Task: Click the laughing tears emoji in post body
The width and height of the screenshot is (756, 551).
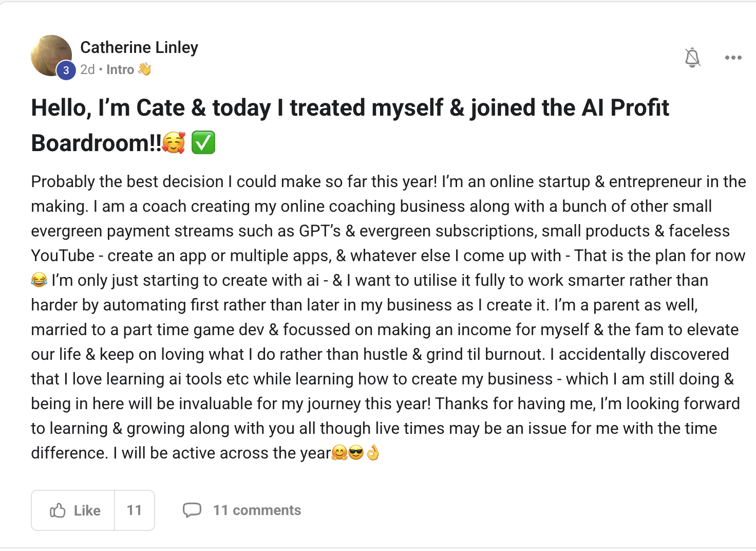Action: point(39,280)
